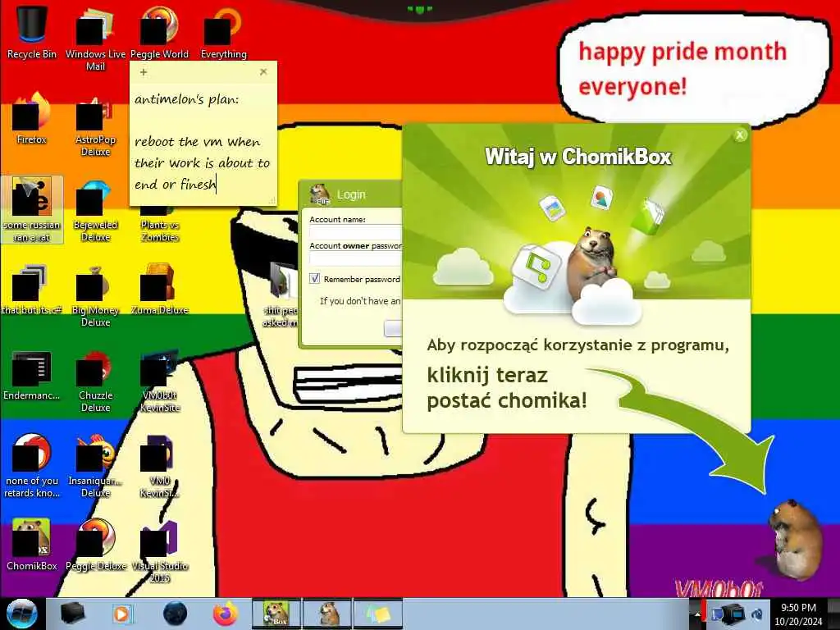This screenshot has width=840, height=630.
Task: Launch Insaniquarium Deluxe from desktop
Action: tap(95, 466)
